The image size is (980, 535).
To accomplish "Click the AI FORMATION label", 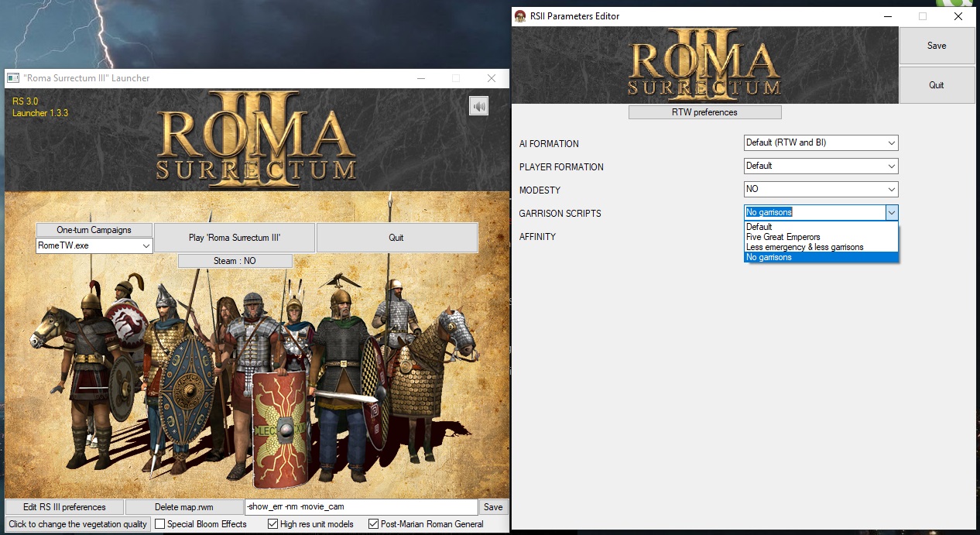I will click(549, 144).
